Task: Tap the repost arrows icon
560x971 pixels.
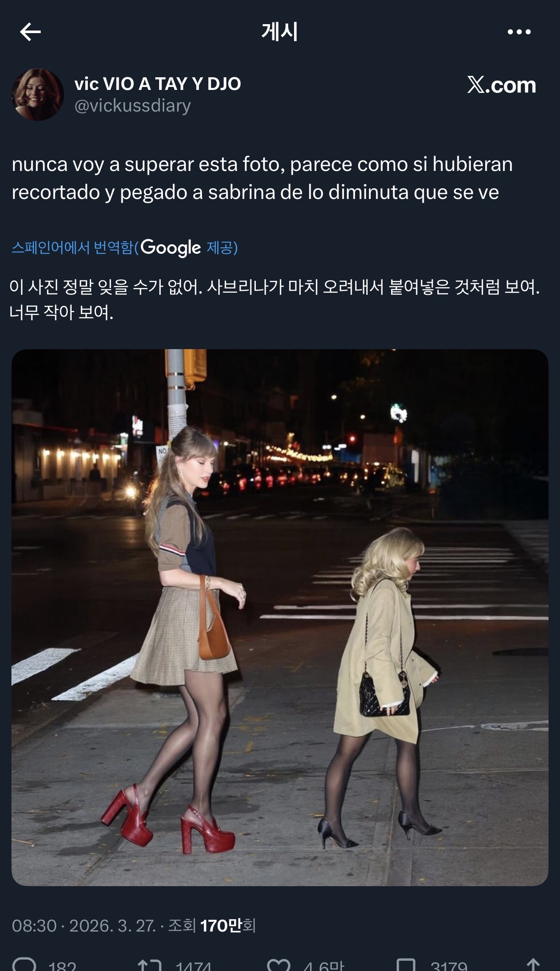Action: click(x=150, y=964)
